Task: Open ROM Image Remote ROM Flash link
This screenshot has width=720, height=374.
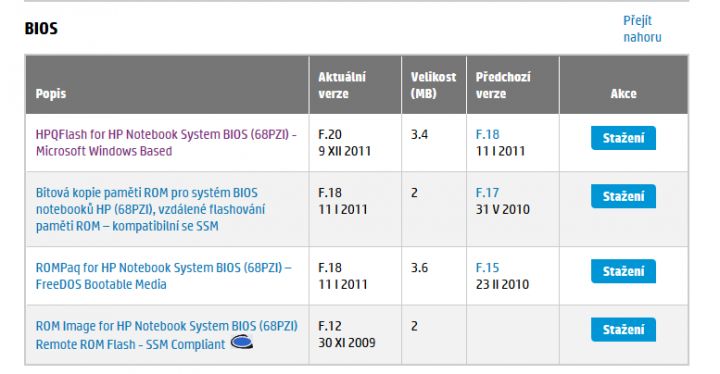Action: pyautogui.click(x=167, y=335)
